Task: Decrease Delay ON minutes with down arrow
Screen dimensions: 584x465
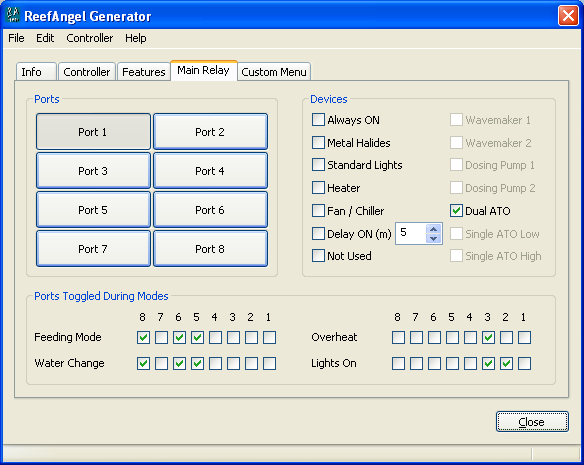Action: pos(434,238)
